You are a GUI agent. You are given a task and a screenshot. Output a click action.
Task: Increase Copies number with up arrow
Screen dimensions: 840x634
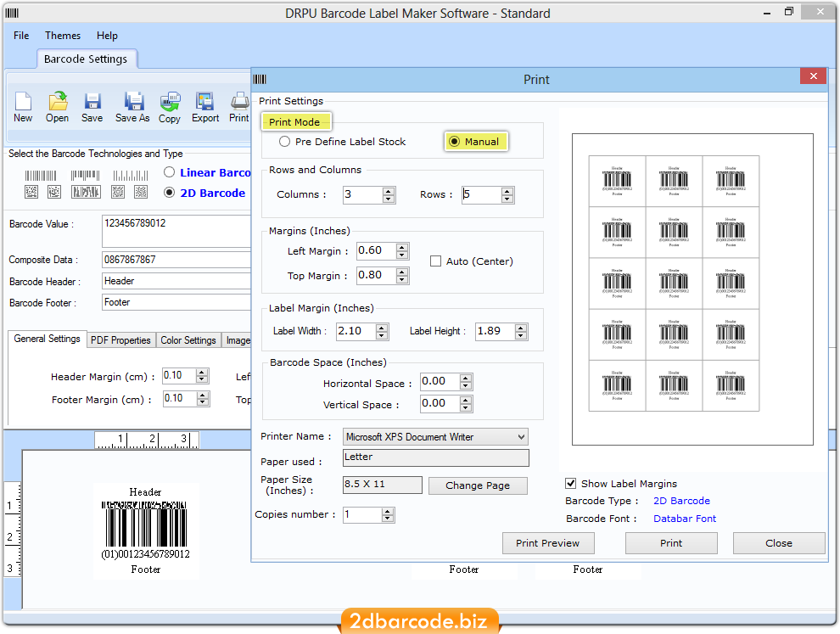point(388,511)
